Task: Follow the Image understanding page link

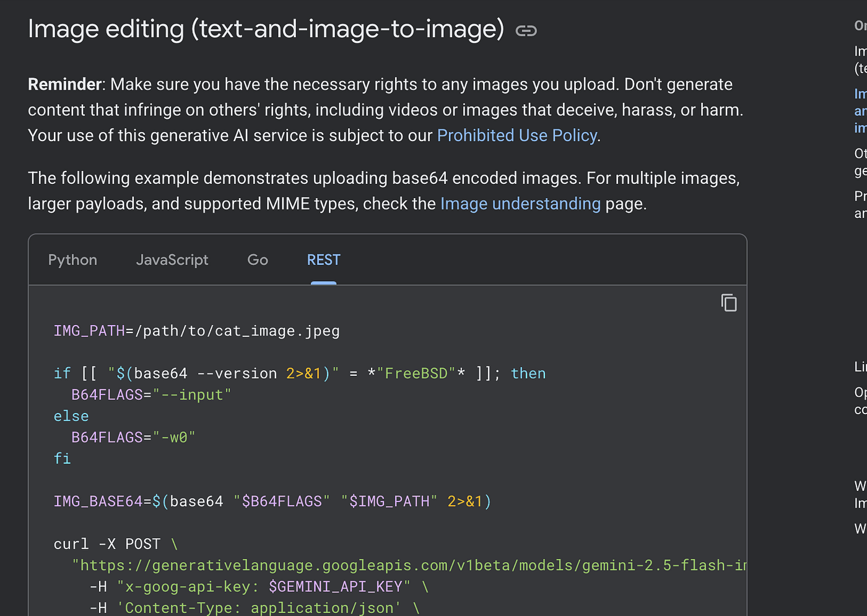Action: [520, 204]
